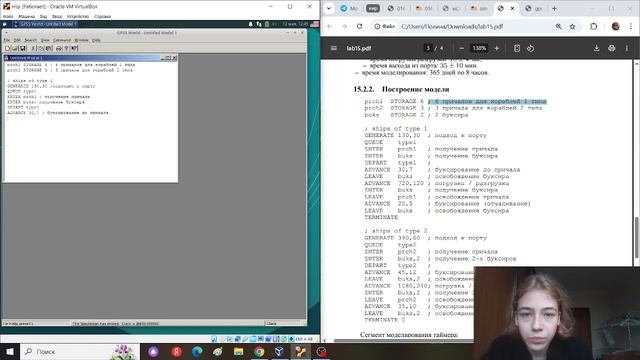This screenshot has height=360, width=640.
Task: Open View menu in GPSS World
Action: click(x=45, y=40)
